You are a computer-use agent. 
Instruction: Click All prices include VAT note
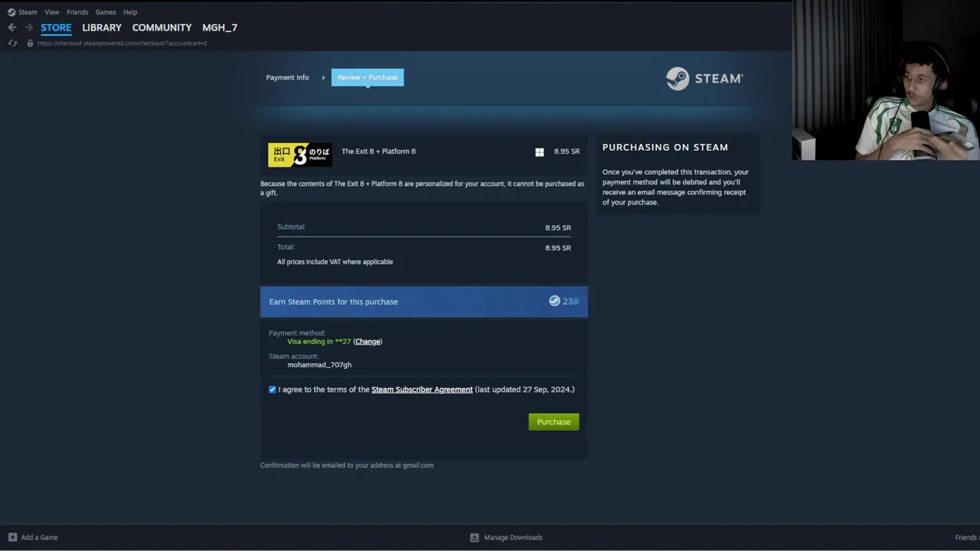(335, 262)
